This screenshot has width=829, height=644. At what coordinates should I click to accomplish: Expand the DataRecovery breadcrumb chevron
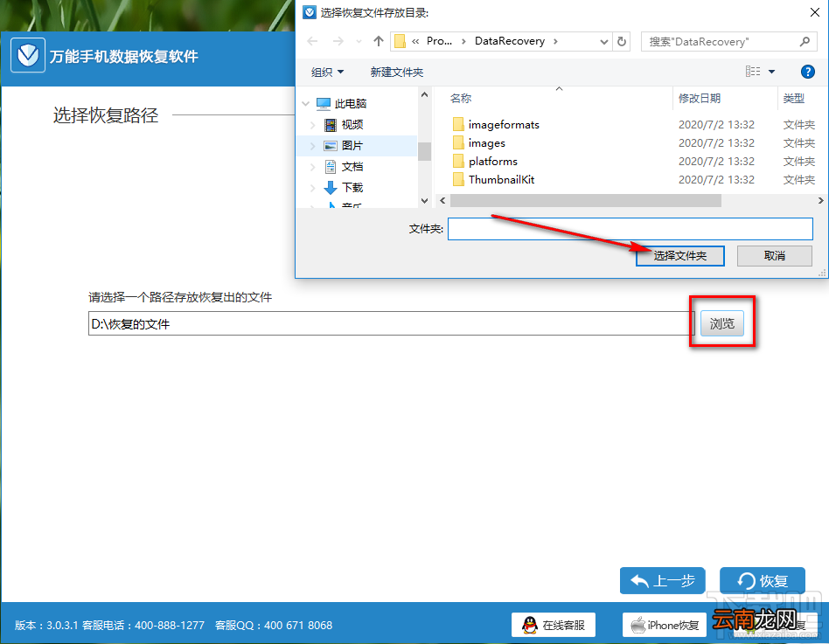pyautogui.click(x=555, y=41)
